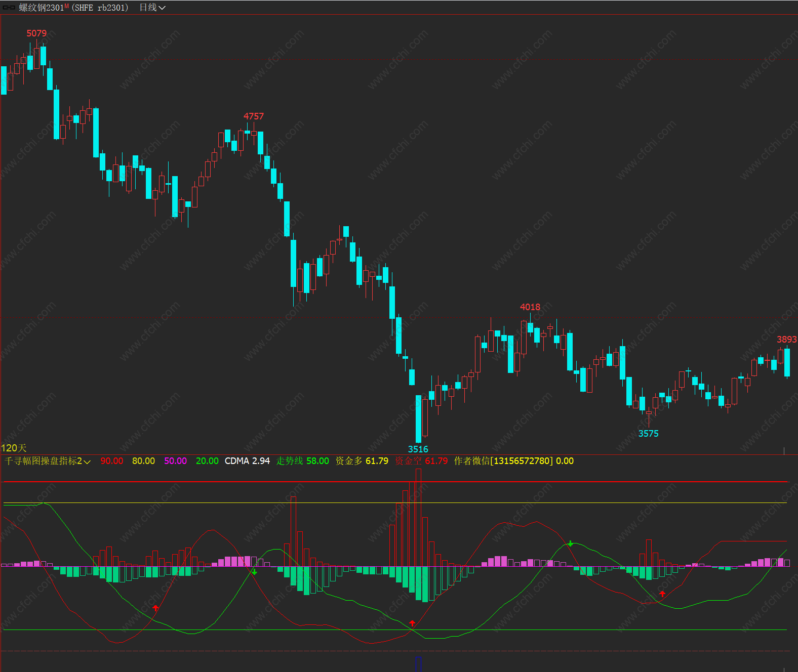Image resolution: width=798 pixels, height=672 pixels.
Task: Click the magenta 50.00 level value
Action: [x=176, y=461]
